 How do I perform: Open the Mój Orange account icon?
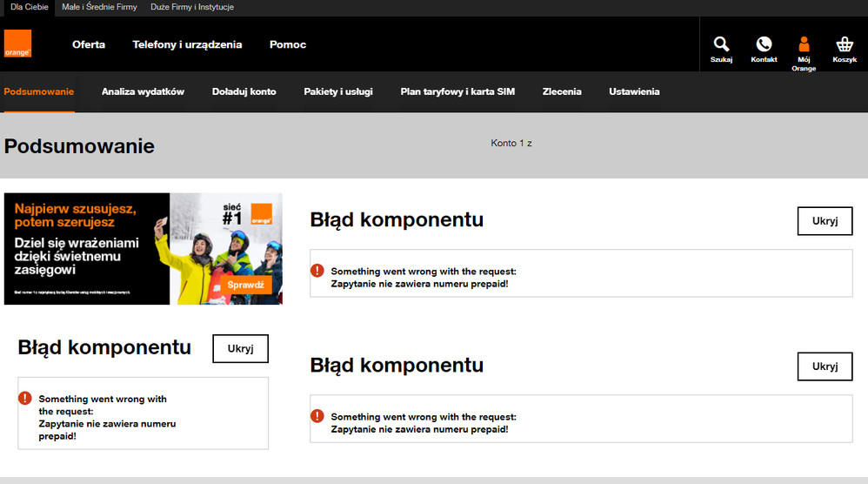[804, 44]
